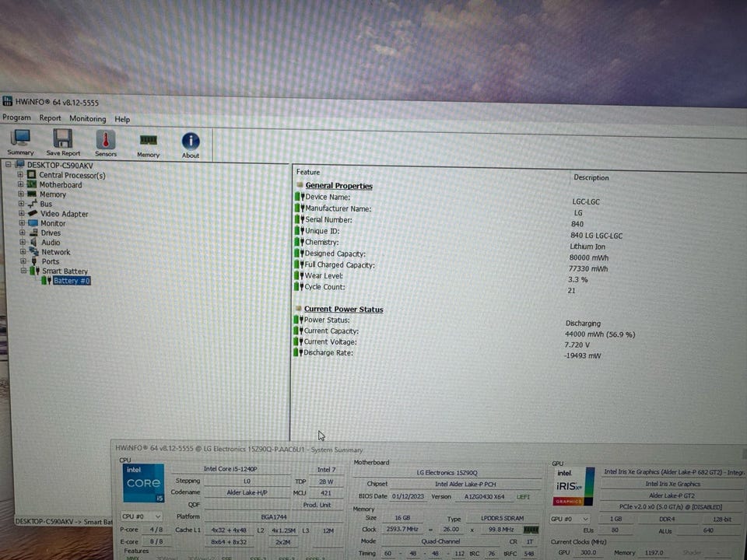Click the Feature column header
This screenshot has width=747, height=560.
pos(308,172)
